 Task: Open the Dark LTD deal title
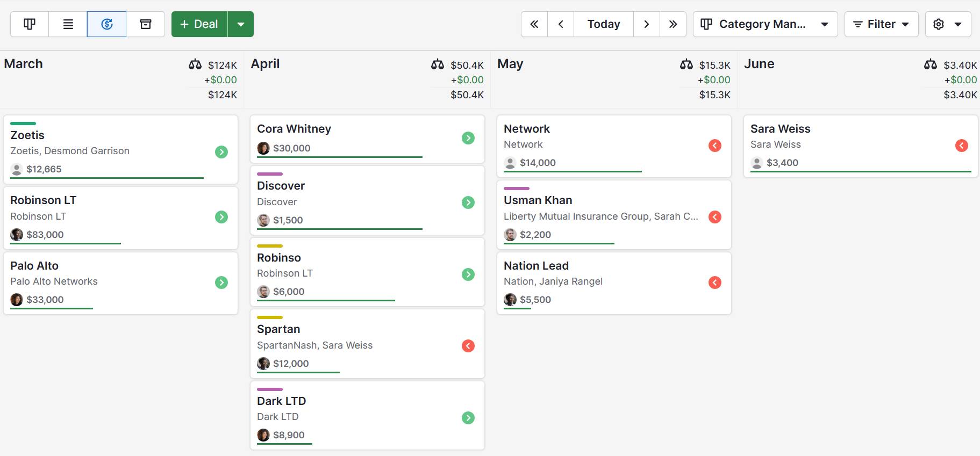click(x=281, y=401)
